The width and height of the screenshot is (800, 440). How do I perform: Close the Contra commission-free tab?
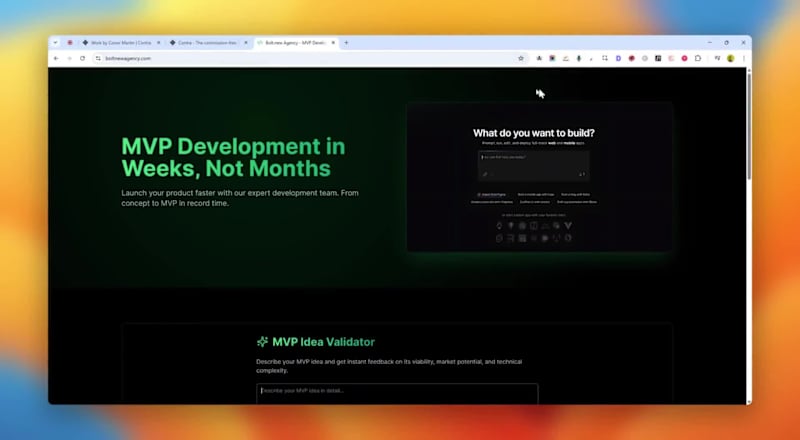click(x=246, y=43)
